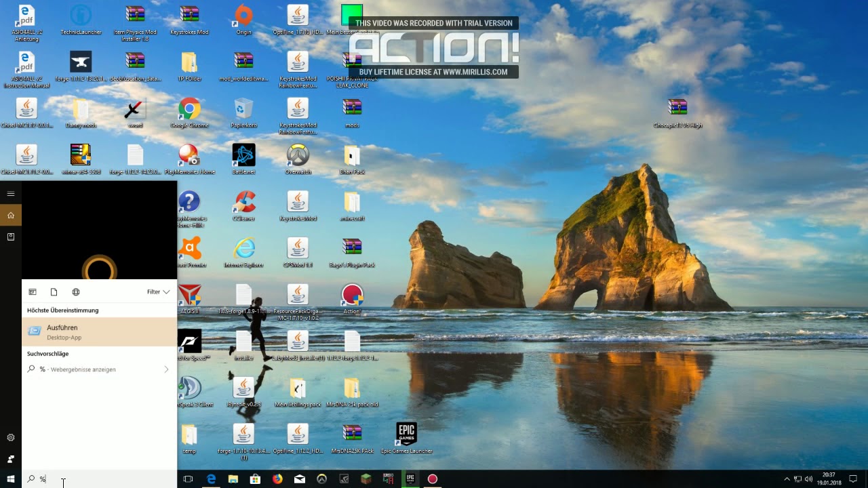Select the Epic Games Launcher desktop shortcut
This screenshot has height=488, width=868.
pos(406,438)
